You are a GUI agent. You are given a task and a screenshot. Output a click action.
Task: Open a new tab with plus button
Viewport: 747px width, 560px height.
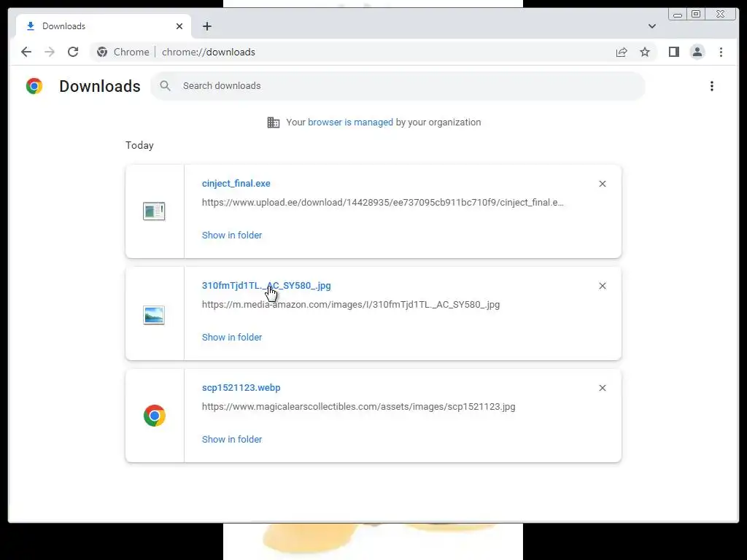coord(206,26)
